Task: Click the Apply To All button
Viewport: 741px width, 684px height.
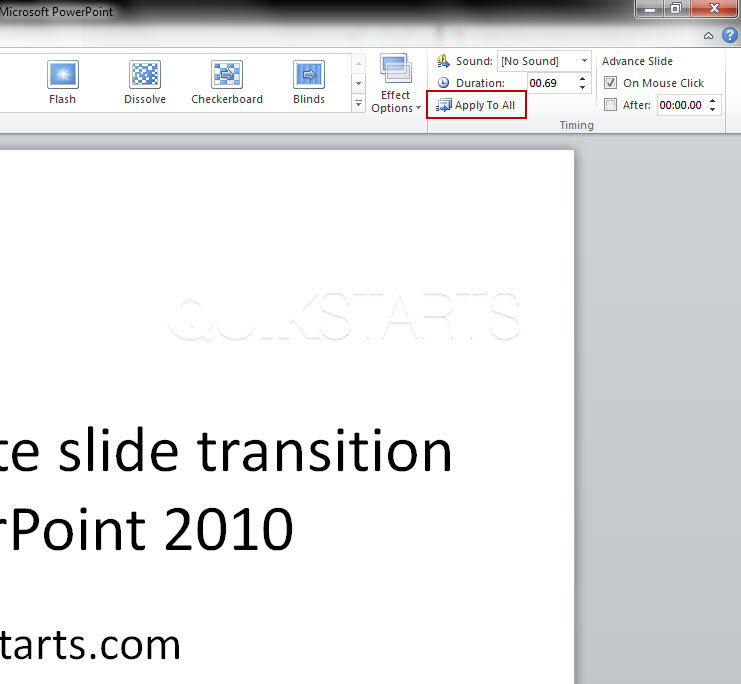Action: (476, 105)
